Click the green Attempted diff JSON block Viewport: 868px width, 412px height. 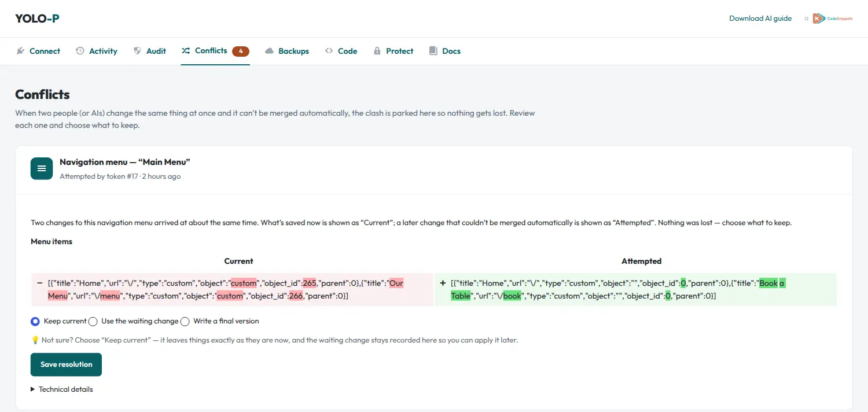[635, 289]
